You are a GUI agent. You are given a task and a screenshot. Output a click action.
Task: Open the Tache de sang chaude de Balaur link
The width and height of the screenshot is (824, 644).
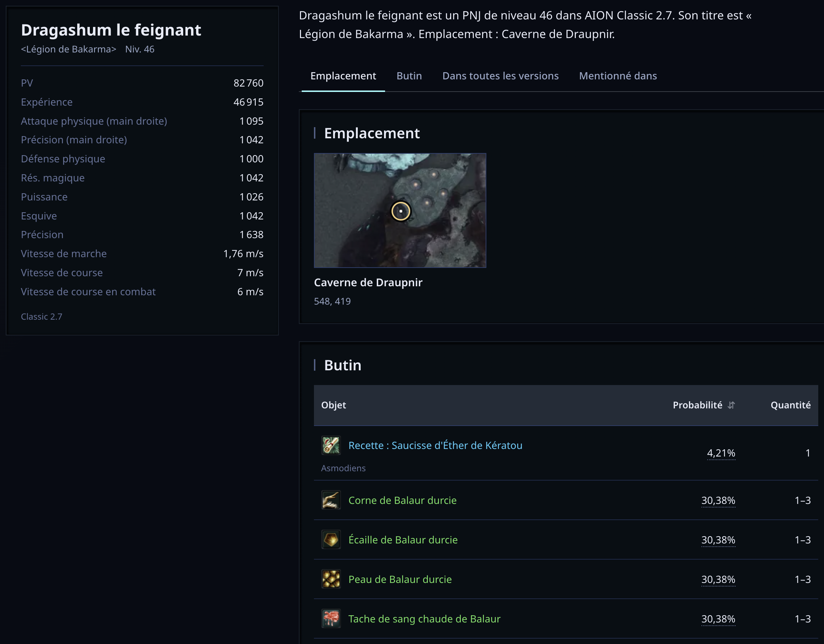pos(425,619)
